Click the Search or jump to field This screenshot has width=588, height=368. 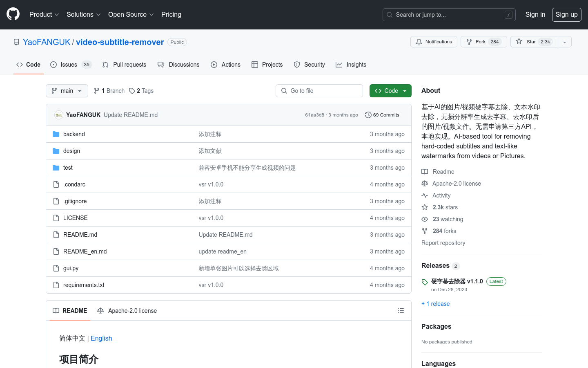pos(449,15)
